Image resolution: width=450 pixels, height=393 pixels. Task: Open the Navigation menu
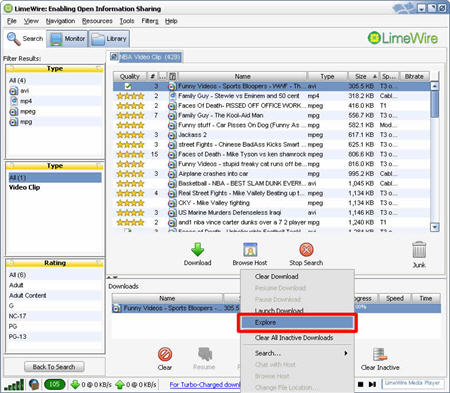[60, 21]
